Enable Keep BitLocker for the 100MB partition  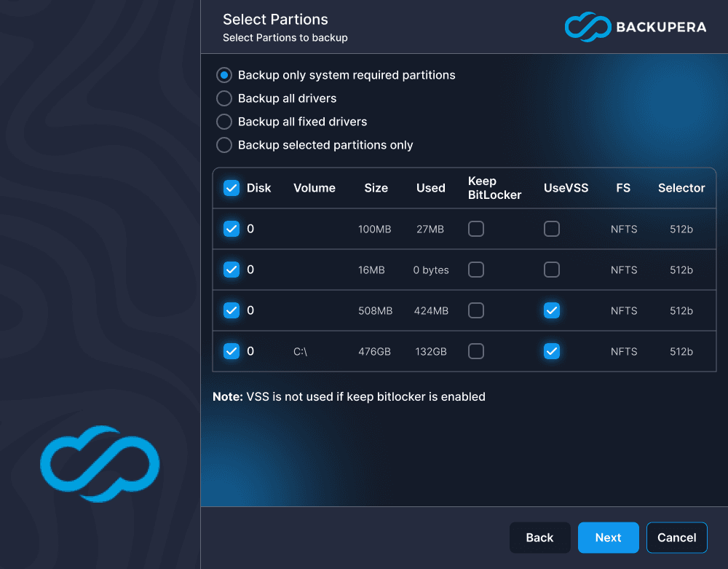(x=476, y=229)
